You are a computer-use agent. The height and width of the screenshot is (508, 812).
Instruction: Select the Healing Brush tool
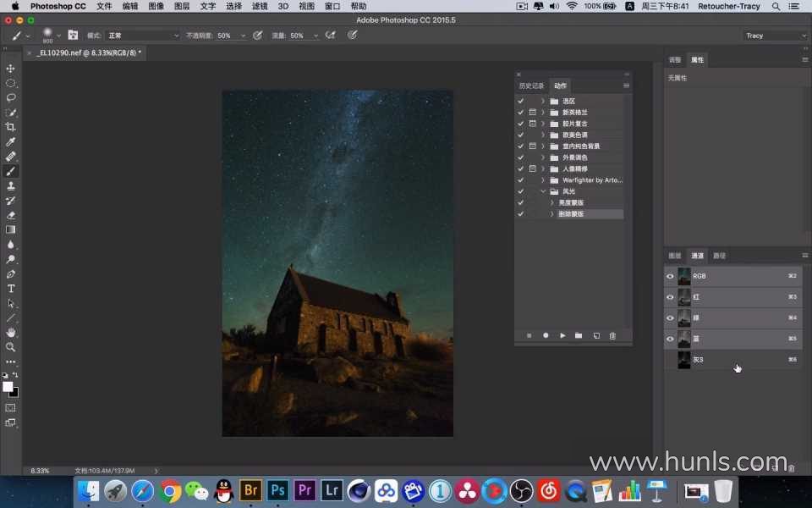[10, 157]
